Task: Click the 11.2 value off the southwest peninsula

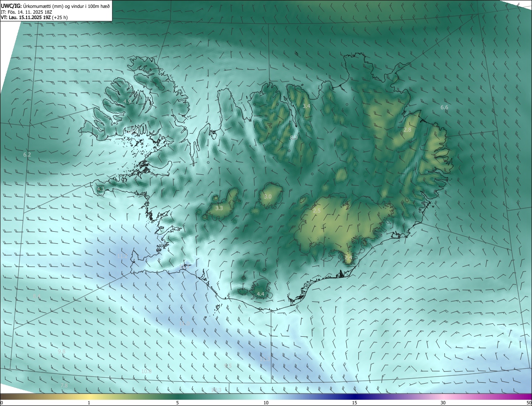Action: 123,256
